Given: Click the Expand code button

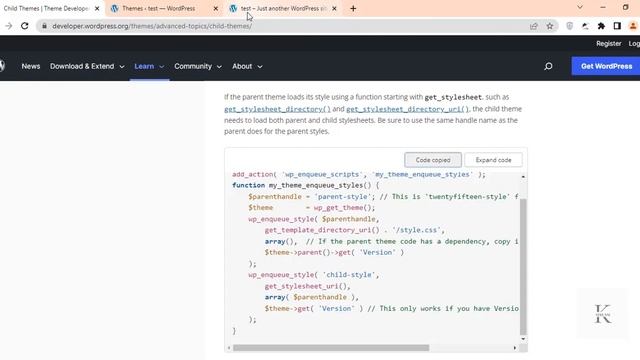Looking at the screenshot, I should click(x=493, y=160).
